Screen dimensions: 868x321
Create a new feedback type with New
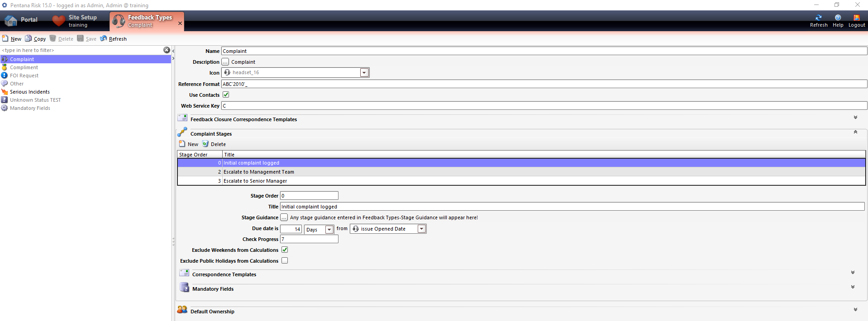tap(12, 38)
